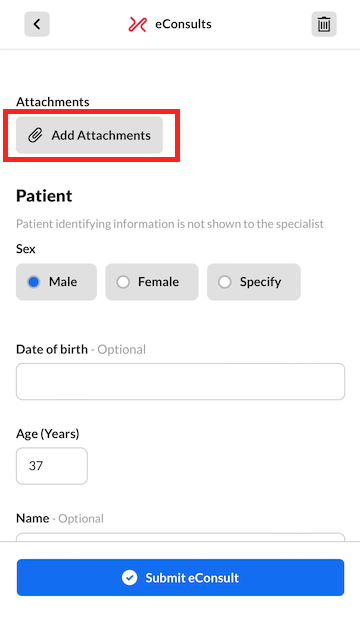Click the checkmark icon on the Submit button

[x=130, y=578]
